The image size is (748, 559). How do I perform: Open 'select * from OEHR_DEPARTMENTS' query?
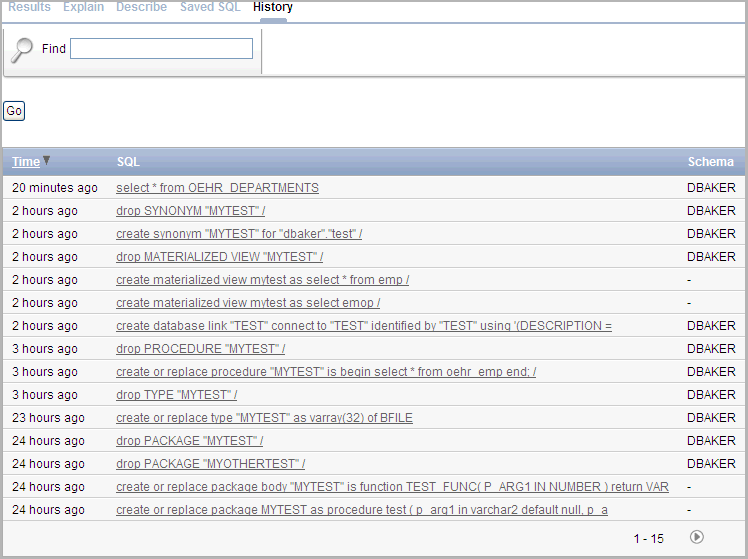[x=218, y=188]
